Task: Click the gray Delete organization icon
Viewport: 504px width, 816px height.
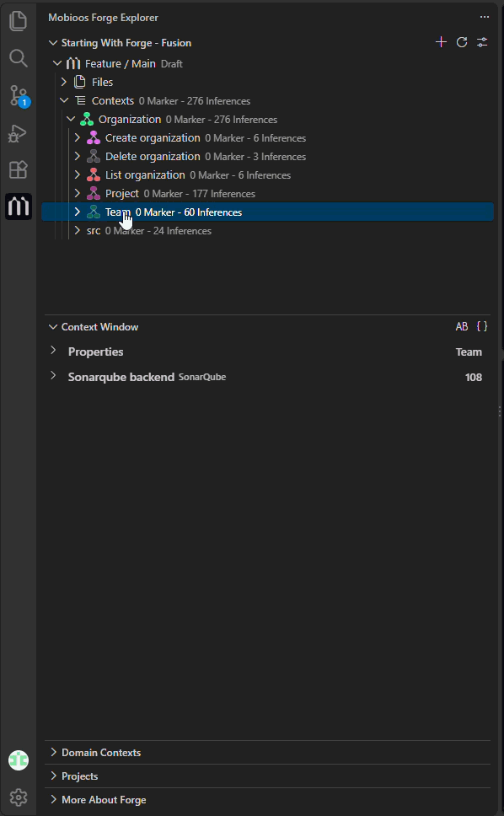Action: [x=94, y=156]
